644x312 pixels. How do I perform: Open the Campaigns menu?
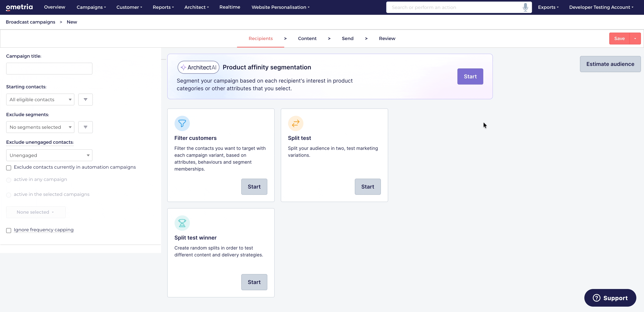tap(91, 7)
